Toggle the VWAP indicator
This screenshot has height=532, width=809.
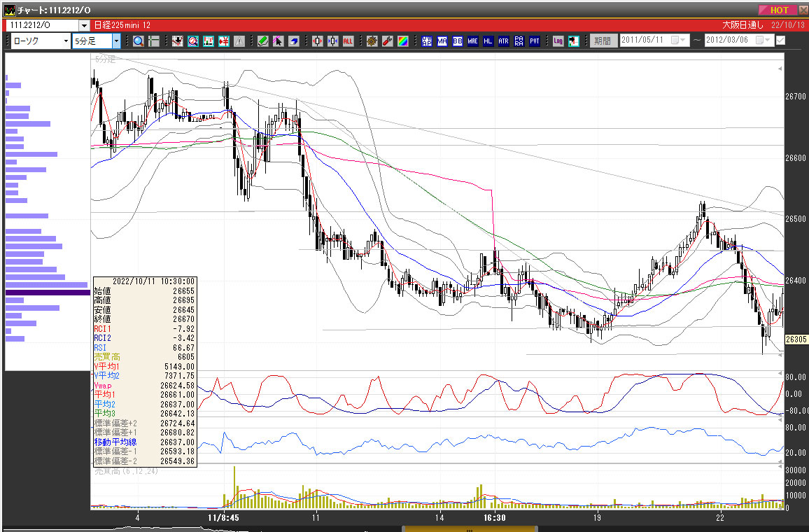(x=427, y=41)
